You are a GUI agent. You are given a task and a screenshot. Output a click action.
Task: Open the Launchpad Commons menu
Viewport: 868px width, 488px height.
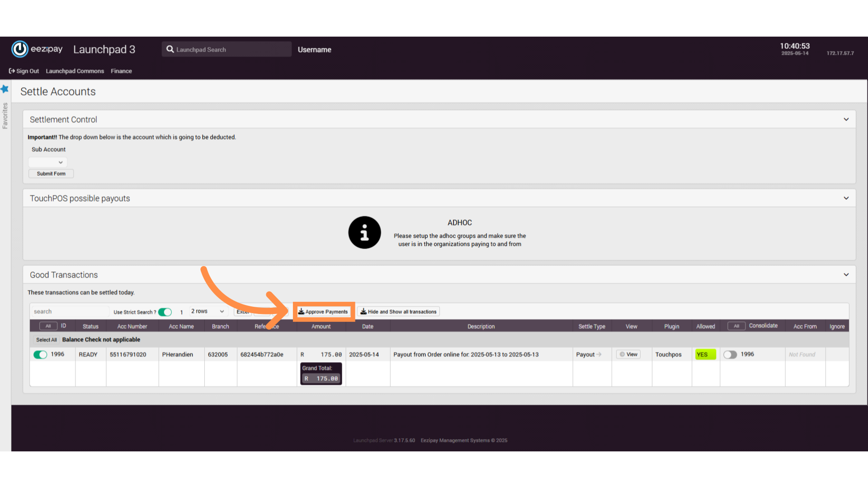pos(75,71)
